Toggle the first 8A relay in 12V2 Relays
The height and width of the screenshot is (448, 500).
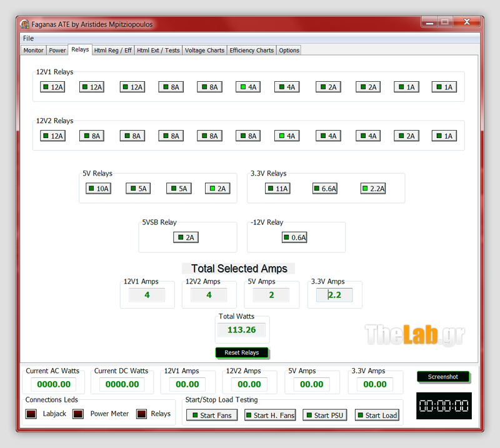(x=92, y=136)
